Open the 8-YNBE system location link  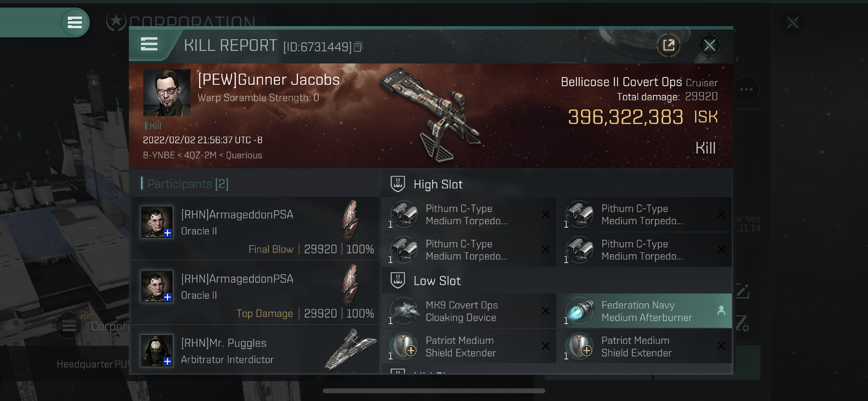159,155
